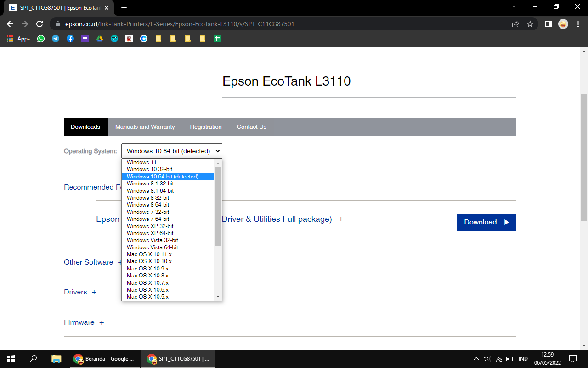Viewport: 588px width, 368px height.
Task: Open the Chrome profile avatar
Action: 563,24
